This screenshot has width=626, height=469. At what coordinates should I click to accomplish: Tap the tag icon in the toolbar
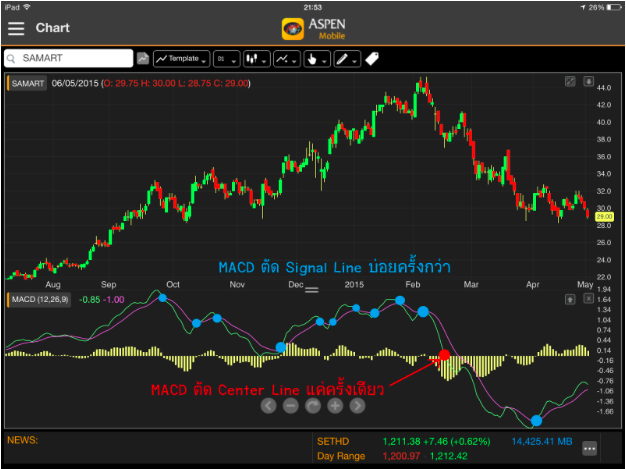click(x=372, y=59)
